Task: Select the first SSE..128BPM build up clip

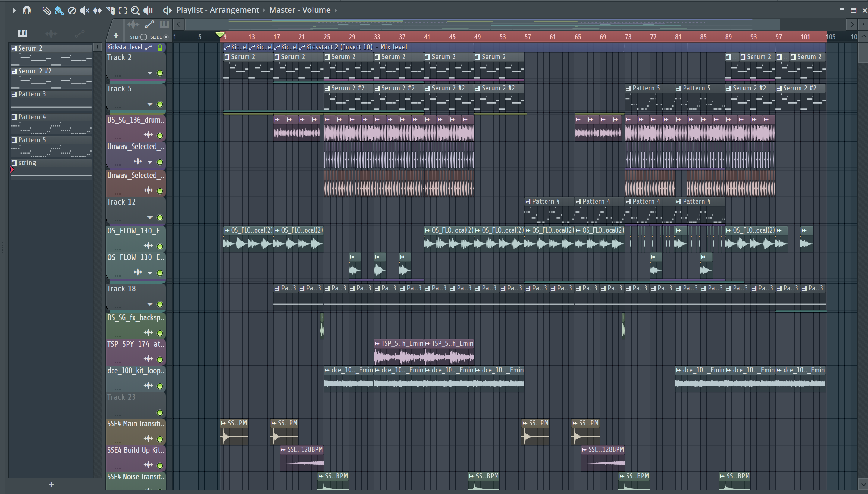Action: coord(302,458)
